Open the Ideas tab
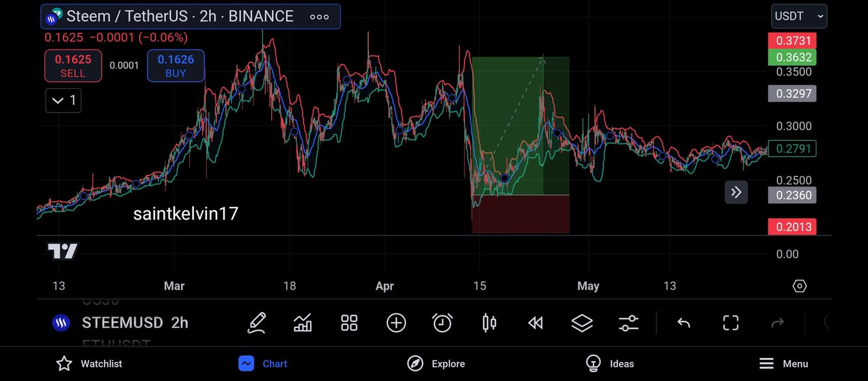This screenshot has height=381, width=868. pos(610,363)
